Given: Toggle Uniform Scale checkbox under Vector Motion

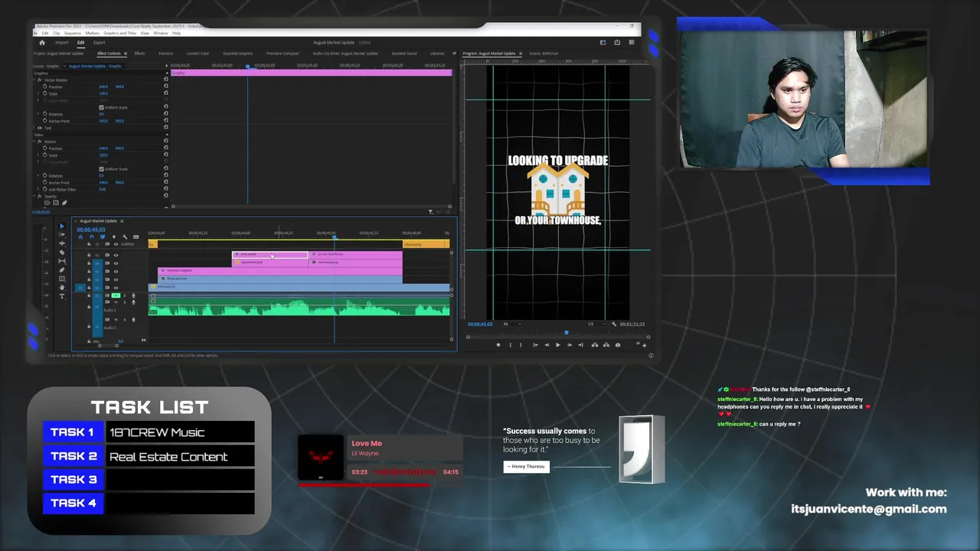Looking at the screenshot, I should point(101,107).
